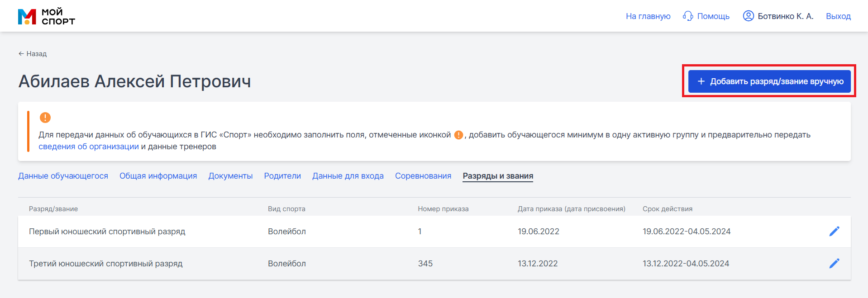Open the Документы tab

pos(230,176)
